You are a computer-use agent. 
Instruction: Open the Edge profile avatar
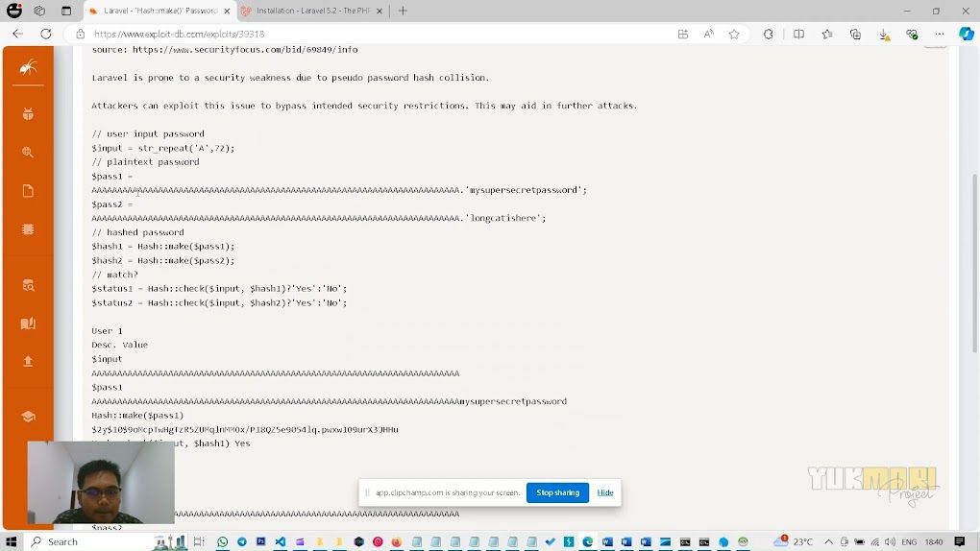point(13,11)
